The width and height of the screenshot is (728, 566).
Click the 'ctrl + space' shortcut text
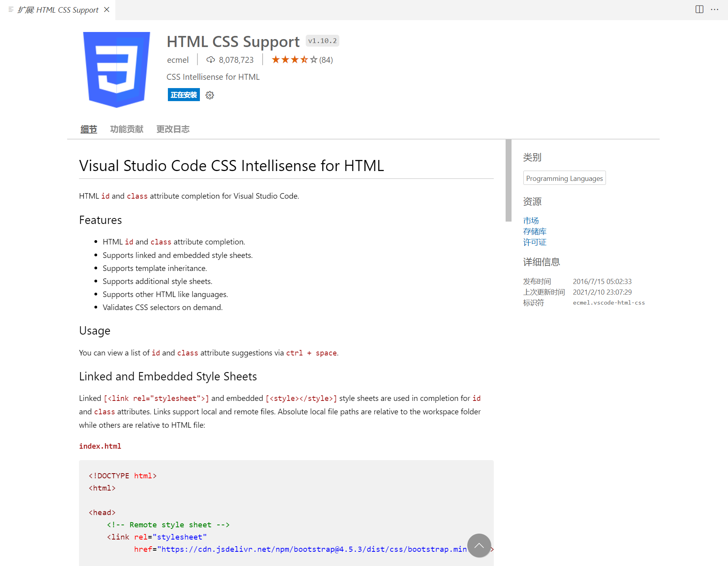click(311, 353)
